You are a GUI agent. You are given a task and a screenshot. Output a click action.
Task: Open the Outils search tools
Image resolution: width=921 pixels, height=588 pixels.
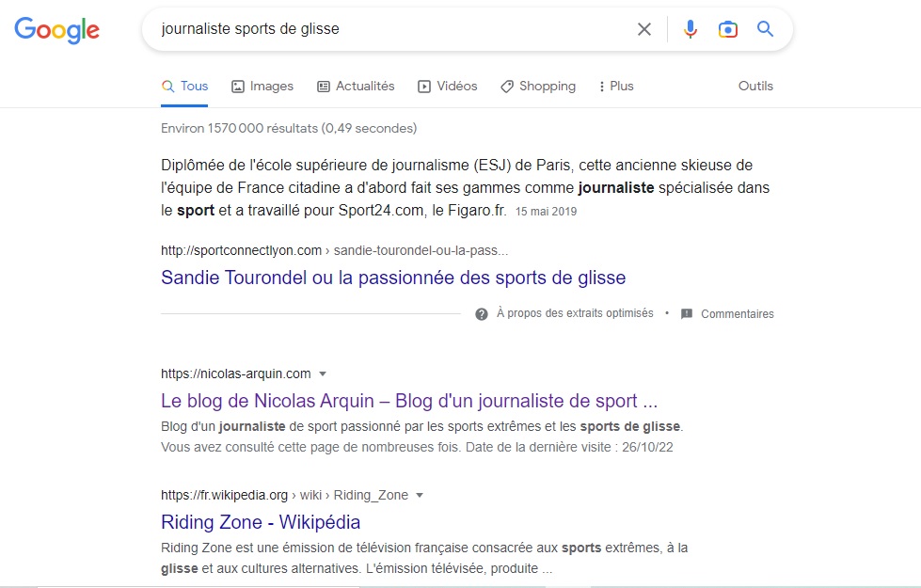(755, 87)
